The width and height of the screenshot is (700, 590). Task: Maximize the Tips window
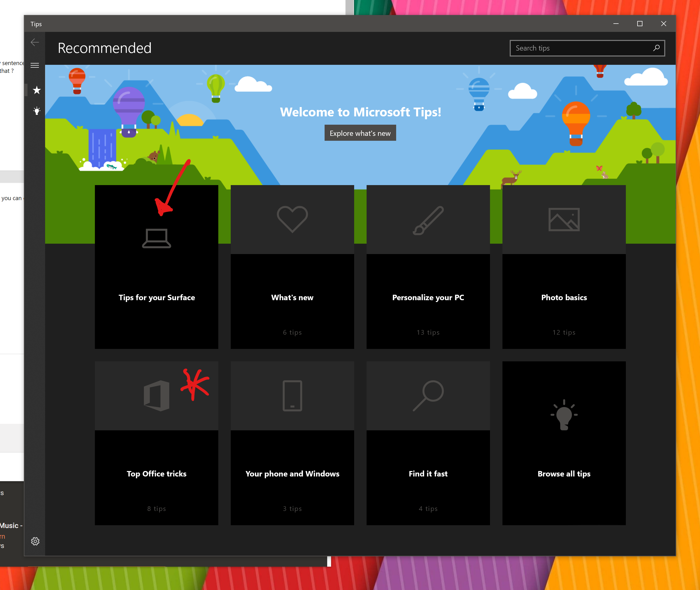pos(640,24)
